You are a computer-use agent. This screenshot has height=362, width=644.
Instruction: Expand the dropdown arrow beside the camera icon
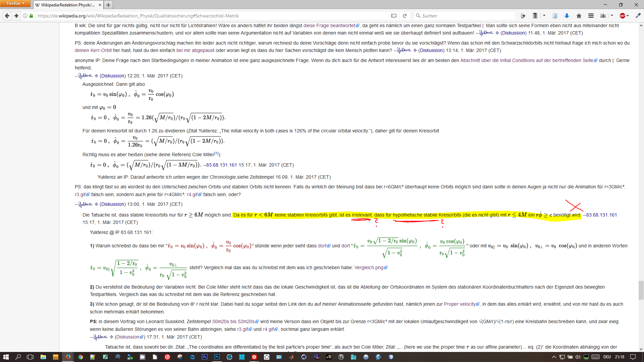[612, 16]
